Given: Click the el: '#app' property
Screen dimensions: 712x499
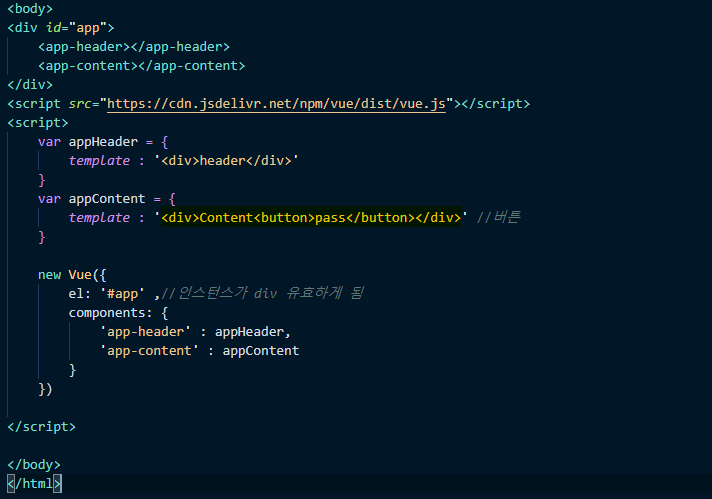Looking at the screenshot, I should (x=107, y=294).
